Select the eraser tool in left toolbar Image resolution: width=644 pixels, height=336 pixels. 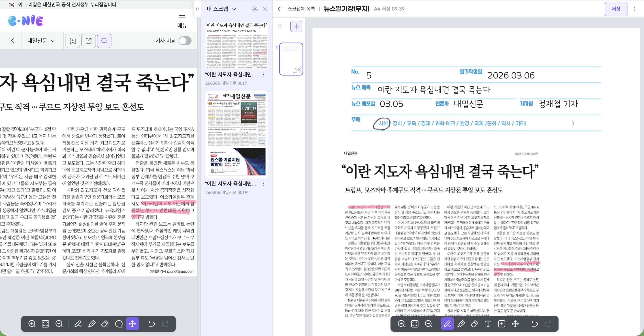[105, 324]
